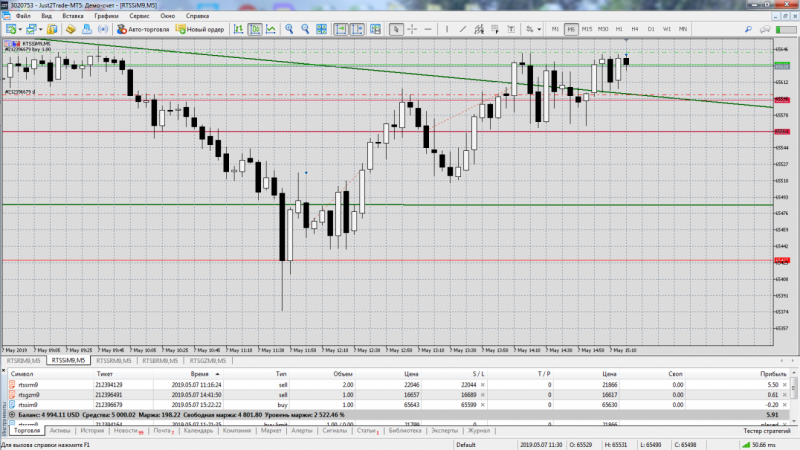Switch timeframe to M30
Image resolution: width=800 pixels, height=450 pixels.
tap(603, 29)
